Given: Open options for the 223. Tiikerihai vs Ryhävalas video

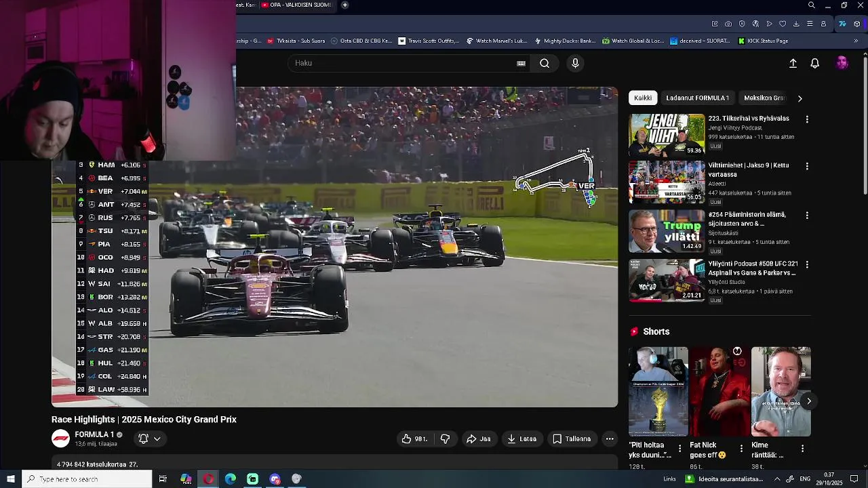Looking at the screenshot, I should 807,119.
